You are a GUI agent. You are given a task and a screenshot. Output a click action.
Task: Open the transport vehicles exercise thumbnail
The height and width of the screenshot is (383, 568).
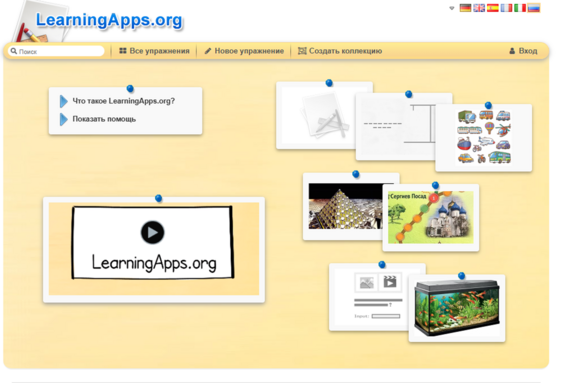(484, 137)
